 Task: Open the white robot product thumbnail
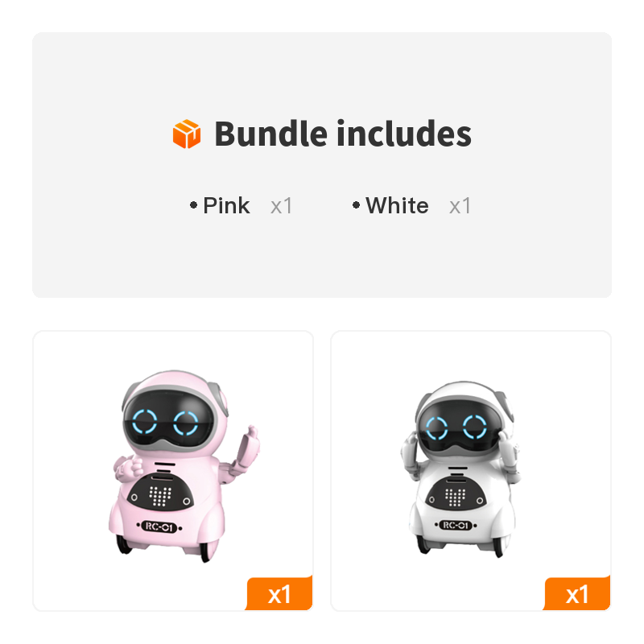pos(471,471)
